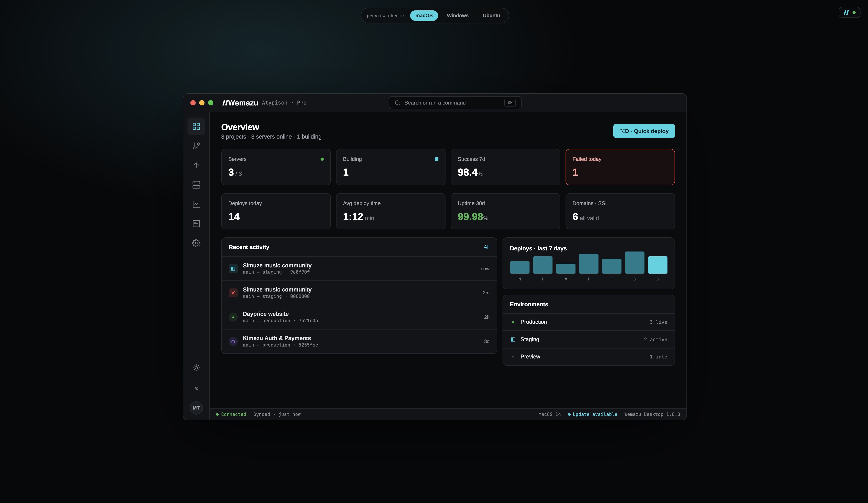This screenshot has height=503, width=868.
Task: Focus the Search or run a command field
Action: [x=455, y=103]
